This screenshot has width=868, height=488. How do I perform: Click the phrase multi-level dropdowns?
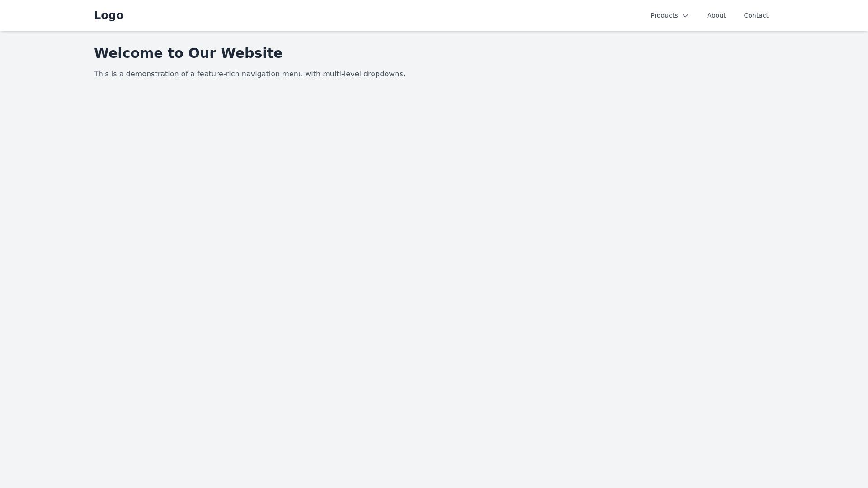pos(363,74)
